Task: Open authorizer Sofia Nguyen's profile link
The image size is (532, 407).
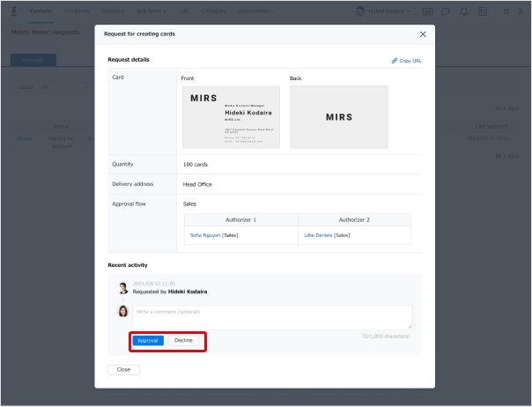Action: pyautogui.click(x=204, y=235)
